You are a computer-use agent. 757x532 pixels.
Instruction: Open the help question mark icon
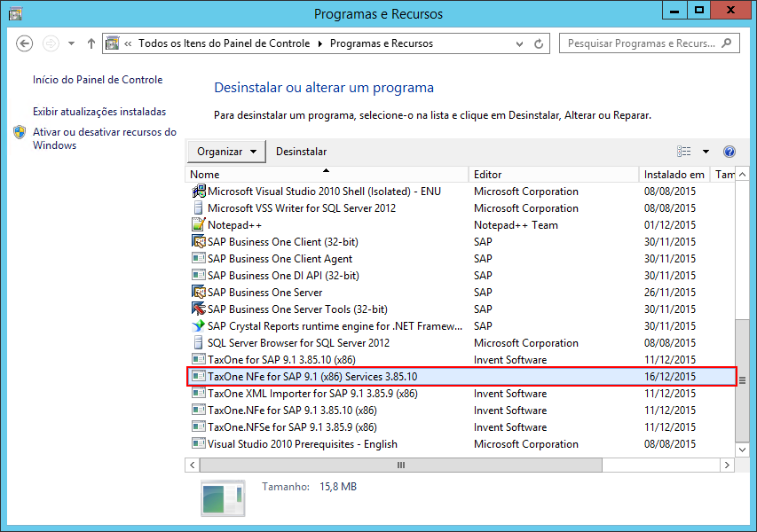point(729,152)
